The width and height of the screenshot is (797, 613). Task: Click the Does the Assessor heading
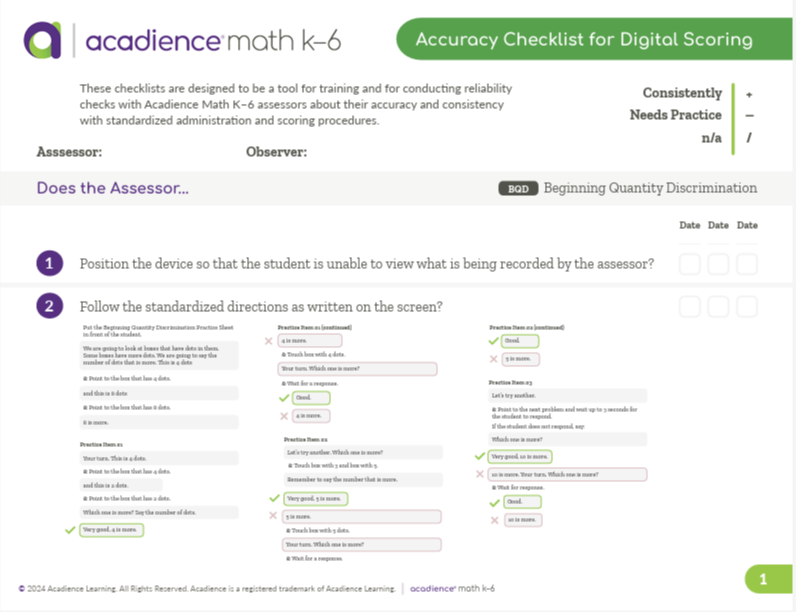click(112, 188)
